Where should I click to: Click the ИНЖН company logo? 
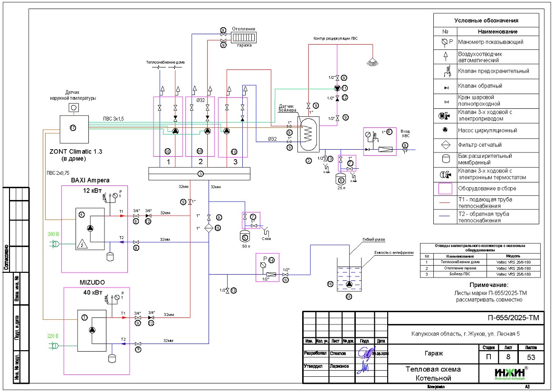511,373
